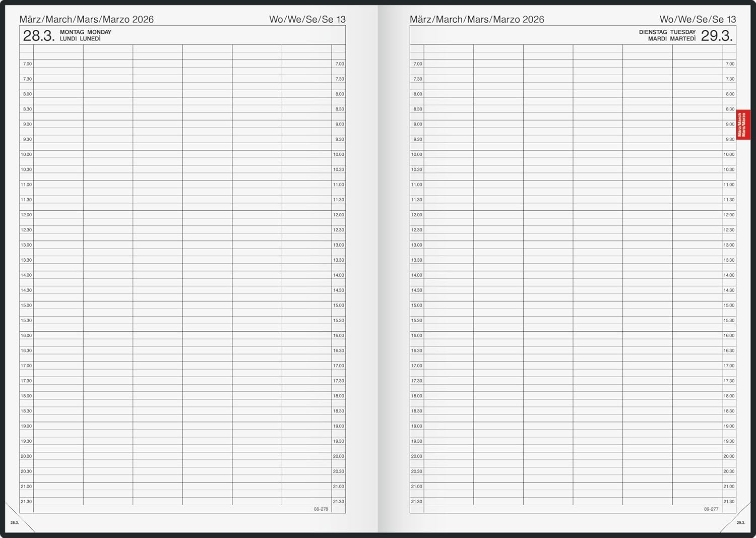Click week label Wo/We/Se/Se 13 on Monday page
756x538 pixels.
307,19
